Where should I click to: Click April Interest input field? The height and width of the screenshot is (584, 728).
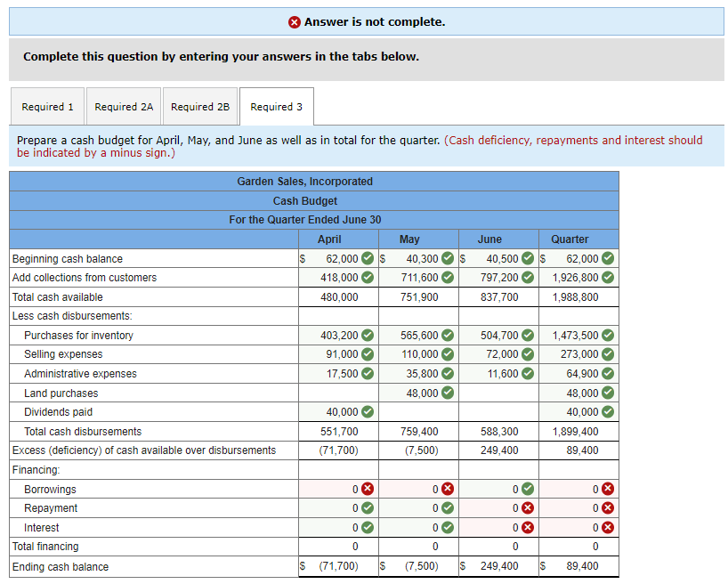pyautogui.click(x=338, y=527)
